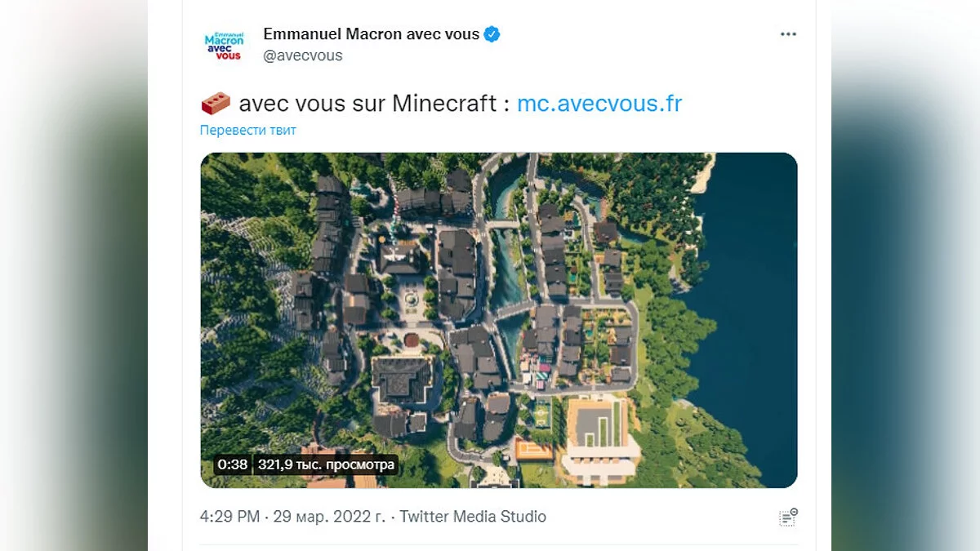Open the Twitter Media Studio source link
Image resolution: width=980 pixels, height=551 pixels.
click(x=473, y=517)
